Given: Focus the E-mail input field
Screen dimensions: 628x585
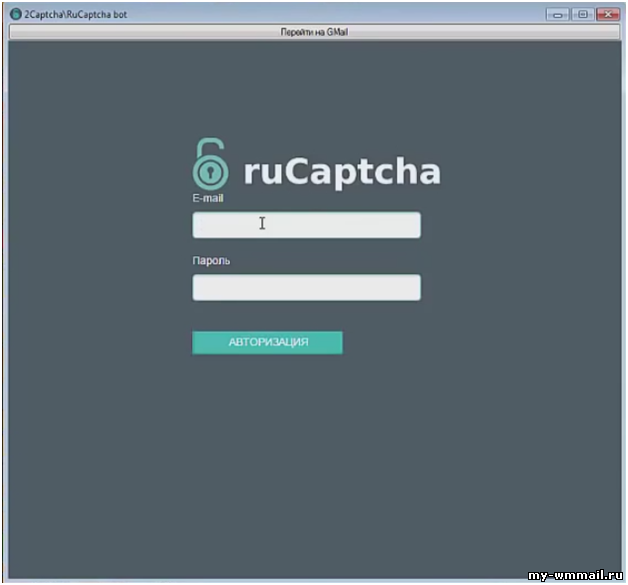Looking at the screenshot, I should (306, 225).
